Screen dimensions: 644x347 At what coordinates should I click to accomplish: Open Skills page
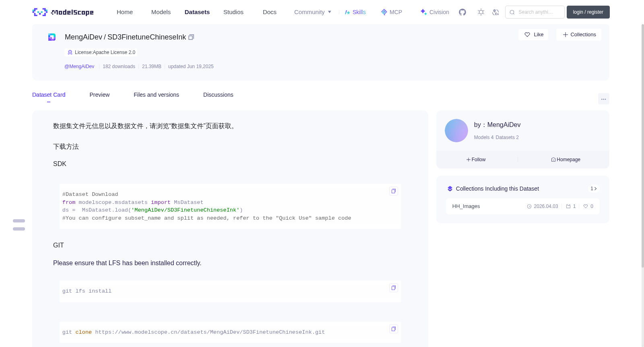pos(355,12)
